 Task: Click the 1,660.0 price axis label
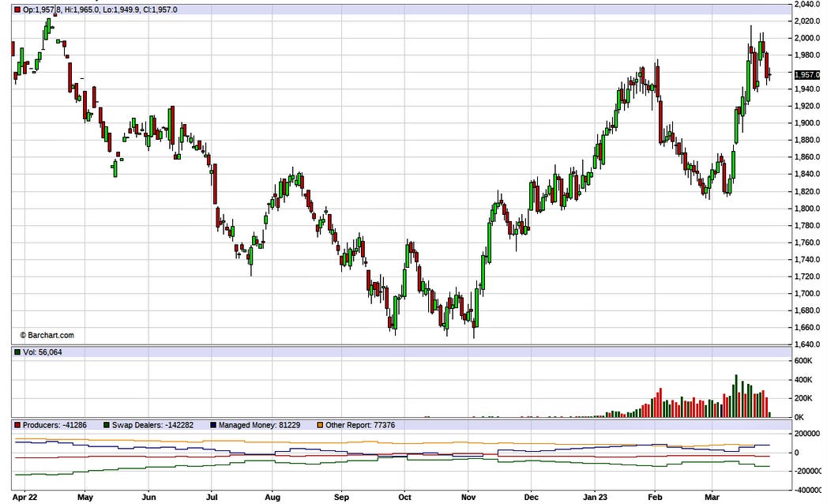click(807, 328)
